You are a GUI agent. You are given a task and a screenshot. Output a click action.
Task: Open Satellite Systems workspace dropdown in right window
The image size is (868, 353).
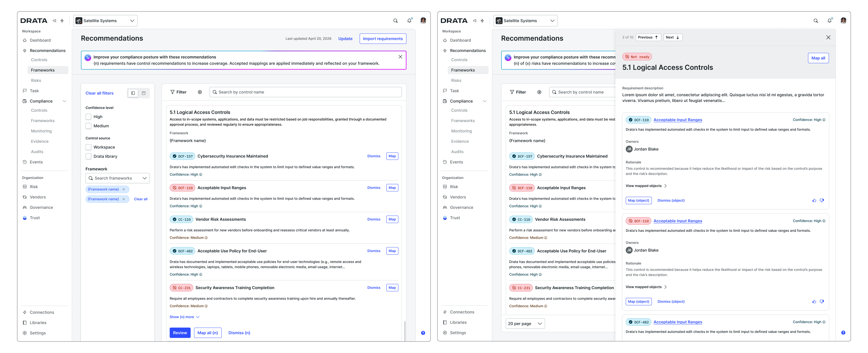tap(525, 21)
